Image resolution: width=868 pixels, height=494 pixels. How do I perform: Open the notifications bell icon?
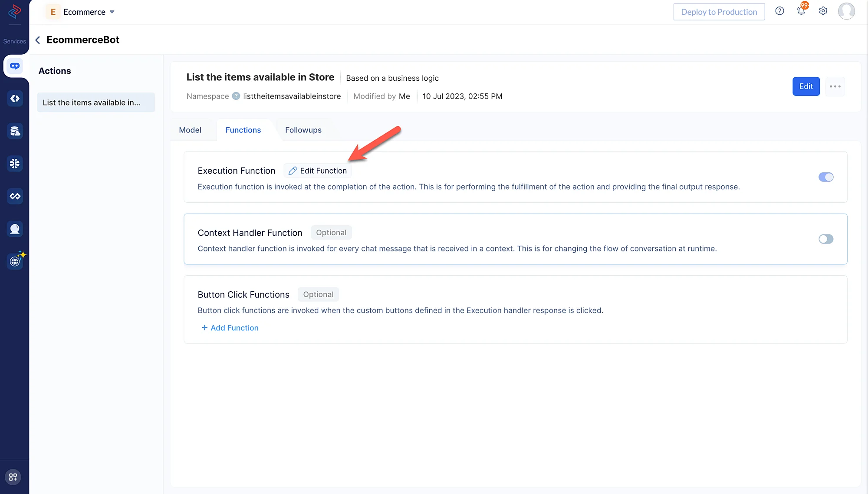coord(801,11)
